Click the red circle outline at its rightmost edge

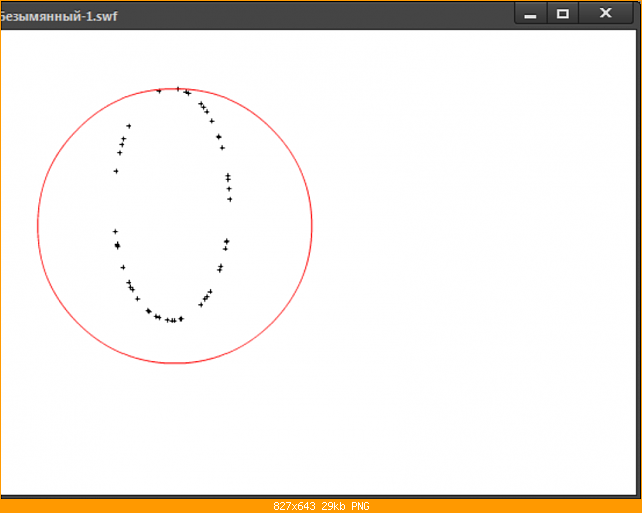coord(312,226)
